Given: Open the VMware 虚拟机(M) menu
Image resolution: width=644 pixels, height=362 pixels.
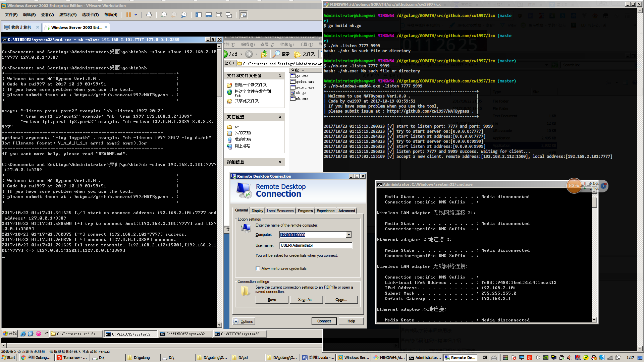Looking at the screenshot, I should click(68, 15).
